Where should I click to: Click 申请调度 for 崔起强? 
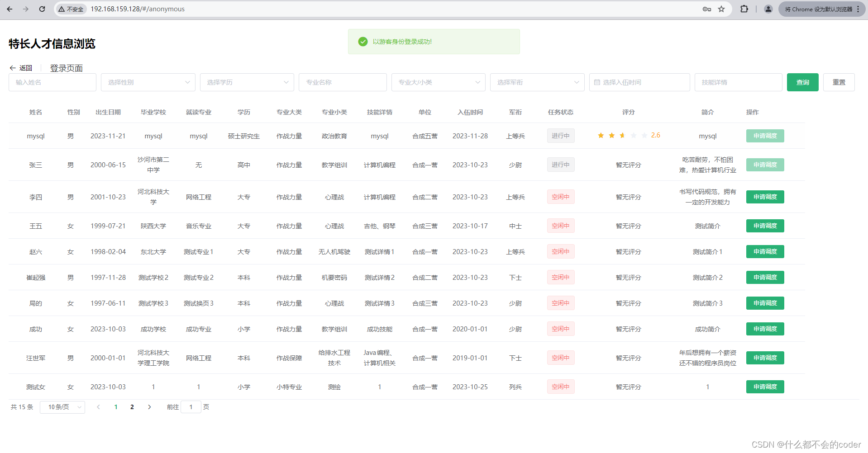click(x=765, y=277)
